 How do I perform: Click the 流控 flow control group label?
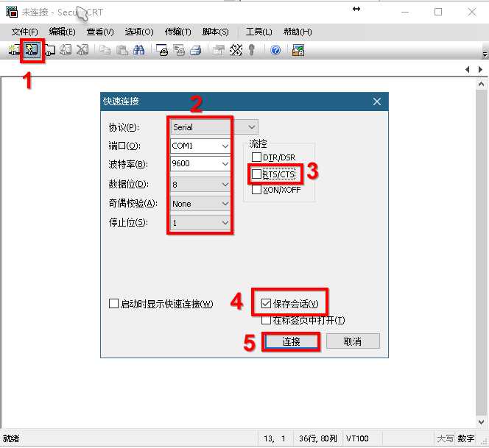point(258,144)
